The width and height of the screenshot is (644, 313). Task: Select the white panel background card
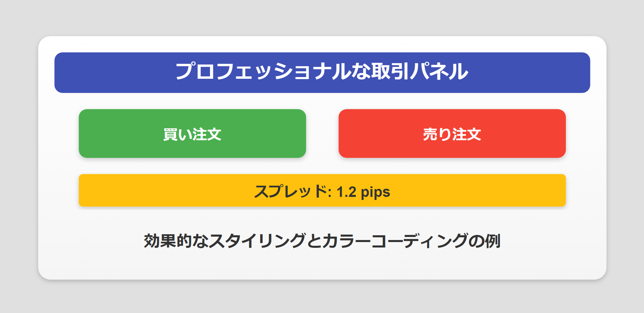[x=322, y=268]
